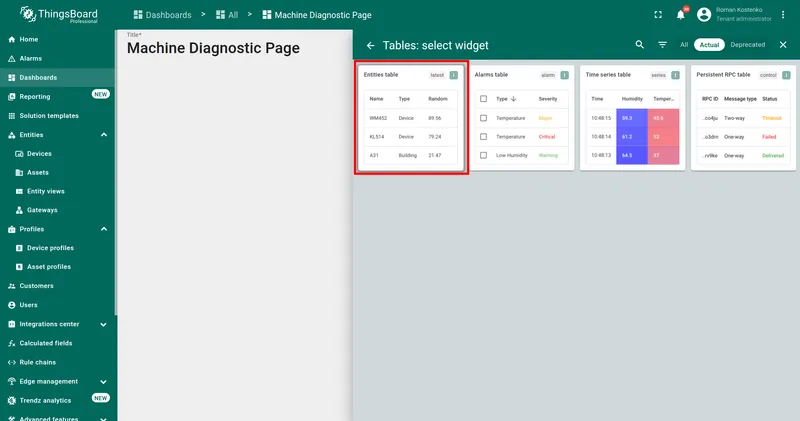Open Solution templates
This screenshot has height=421, width=800.
pyautogui.click(x=57, y=116)
